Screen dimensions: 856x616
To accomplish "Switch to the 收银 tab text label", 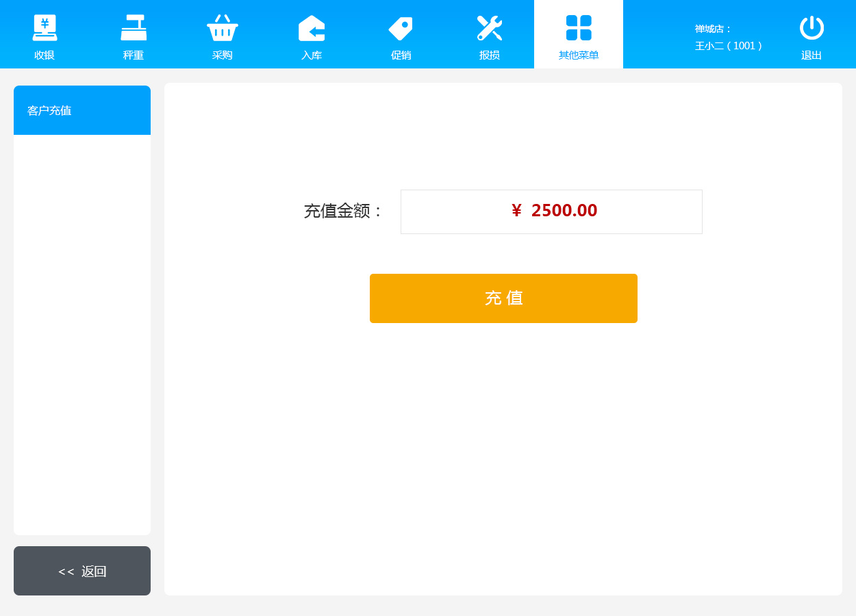I will (45, 55).
